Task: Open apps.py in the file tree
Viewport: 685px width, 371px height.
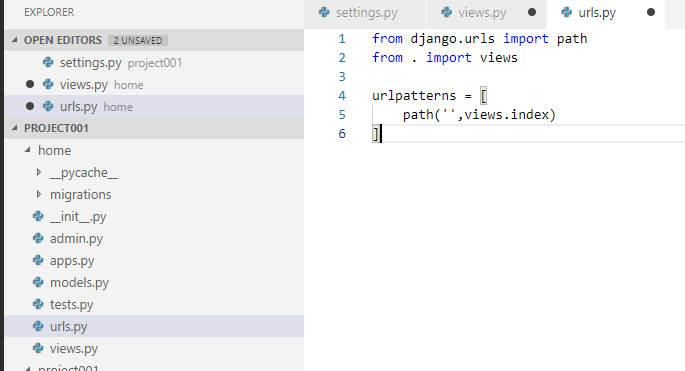Action: tap(154, 260)
